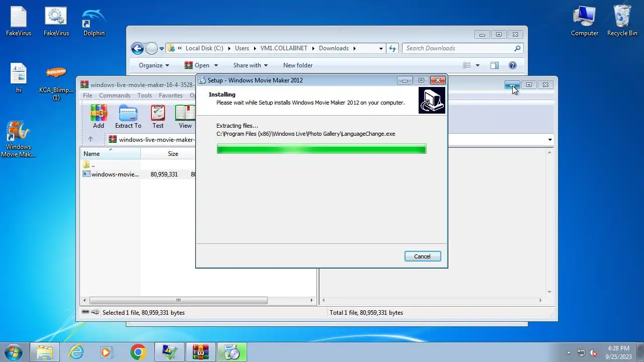
Task: Click the installation progress bar
Action: point(321,149)
